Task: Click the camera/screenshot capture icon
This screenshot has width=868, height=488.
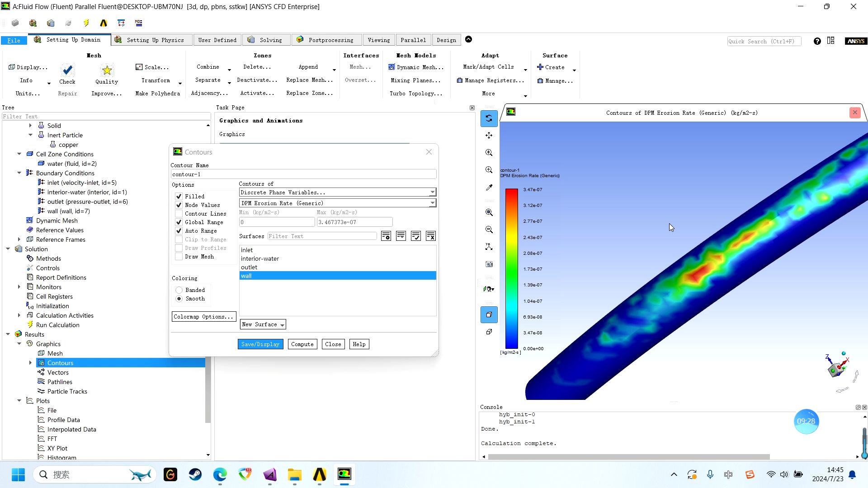Action: pos(489,264)
